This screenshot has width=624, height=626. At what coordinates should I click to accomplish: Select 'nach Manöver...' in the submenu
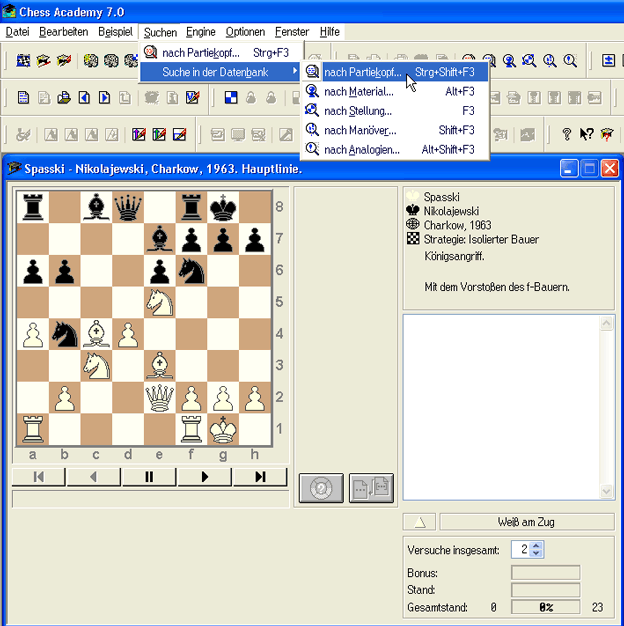[395, 130]
